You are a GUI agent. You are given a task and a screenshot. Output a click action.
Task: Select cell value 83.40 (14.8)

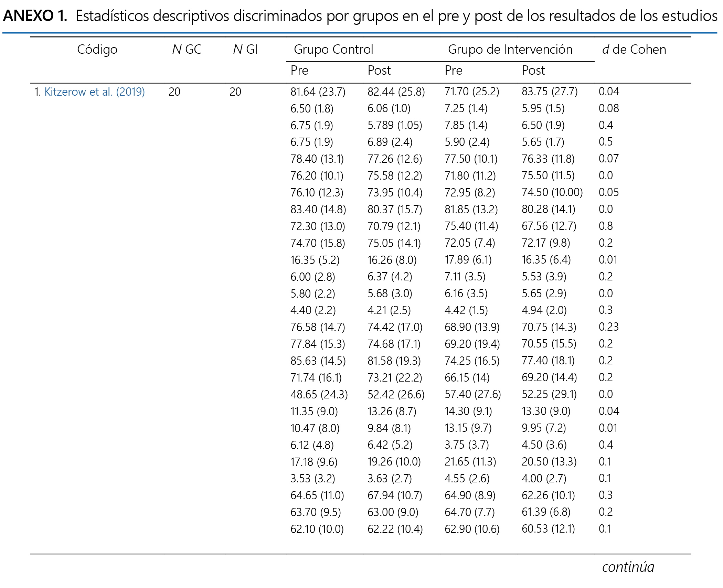(318, 210)
